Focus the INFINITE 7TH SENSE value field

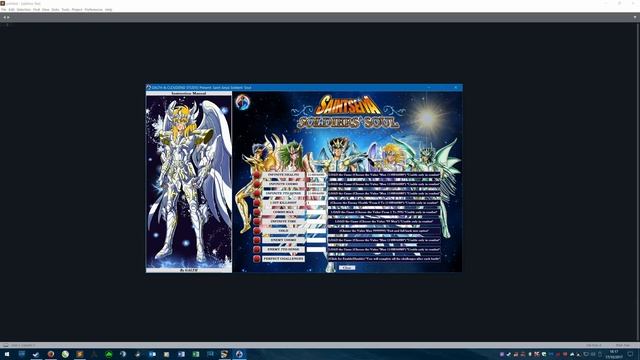point(316,193)
